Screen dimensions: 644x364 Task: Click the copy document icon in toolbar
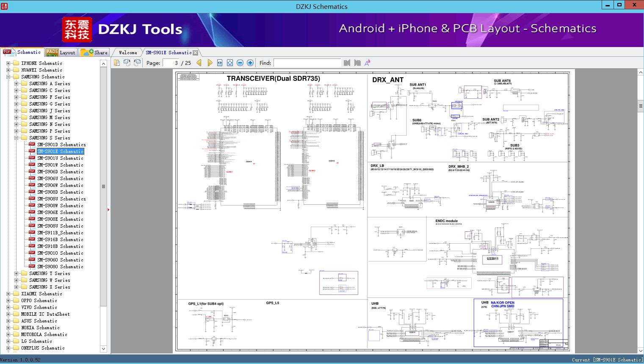[117, 63]
